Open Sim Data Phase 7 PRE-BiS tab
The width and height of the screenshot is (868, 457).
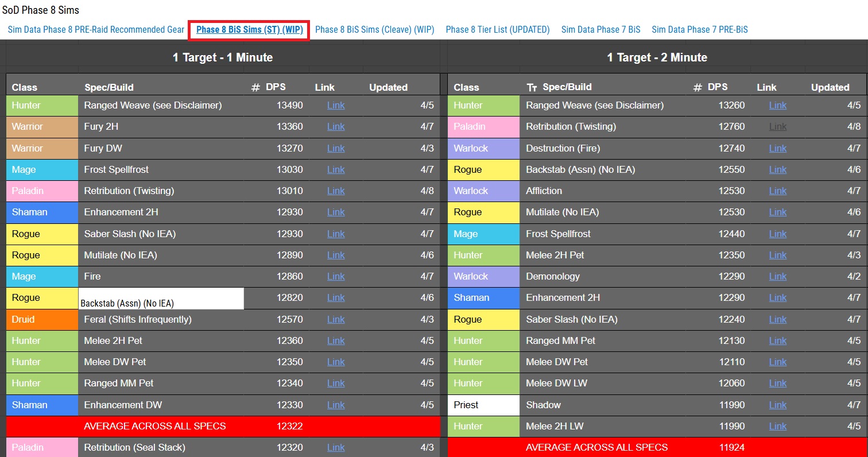click(x=700, y=30)
